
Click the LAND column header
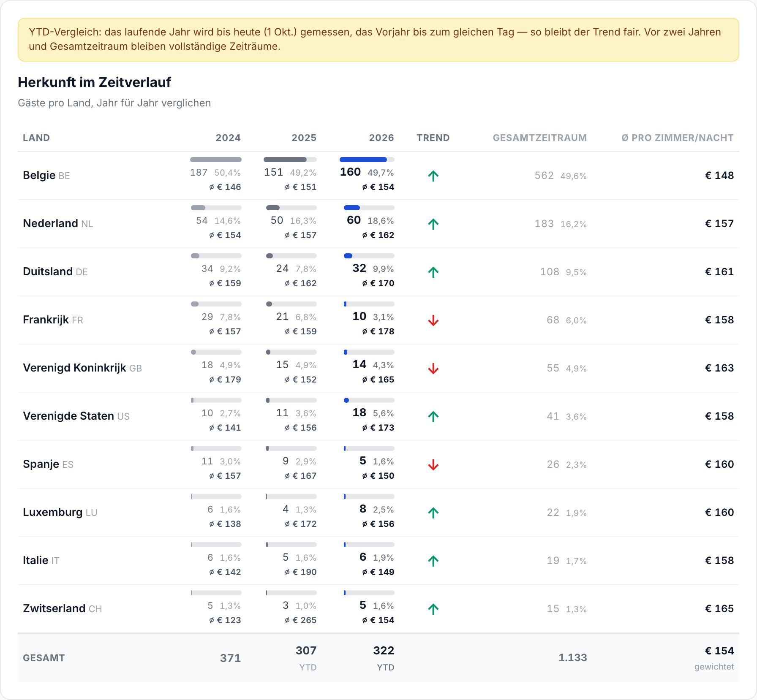tap(36, 138)
